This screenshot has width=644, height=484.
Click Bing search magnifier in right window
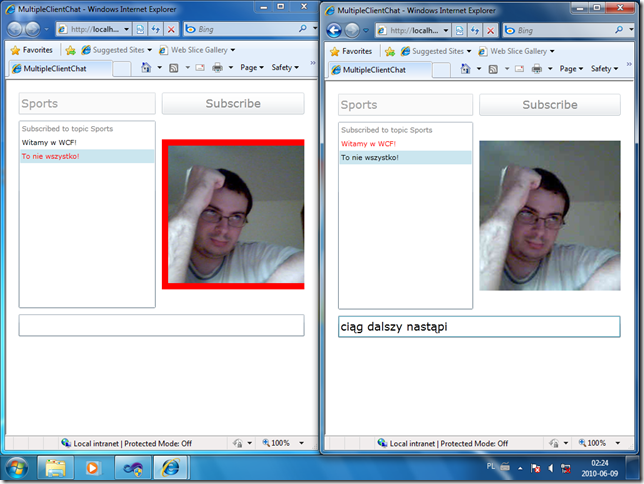click(x=619, y=30)
